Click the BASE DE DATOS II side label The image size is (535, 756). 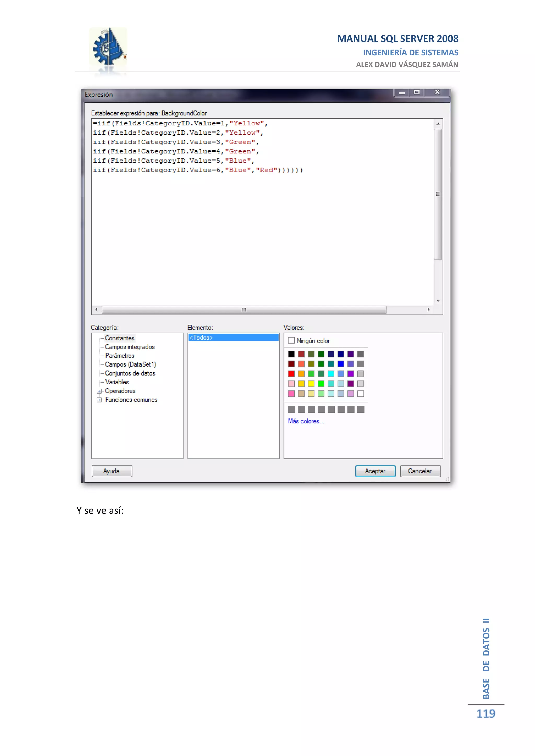click(x=486, y=659)
